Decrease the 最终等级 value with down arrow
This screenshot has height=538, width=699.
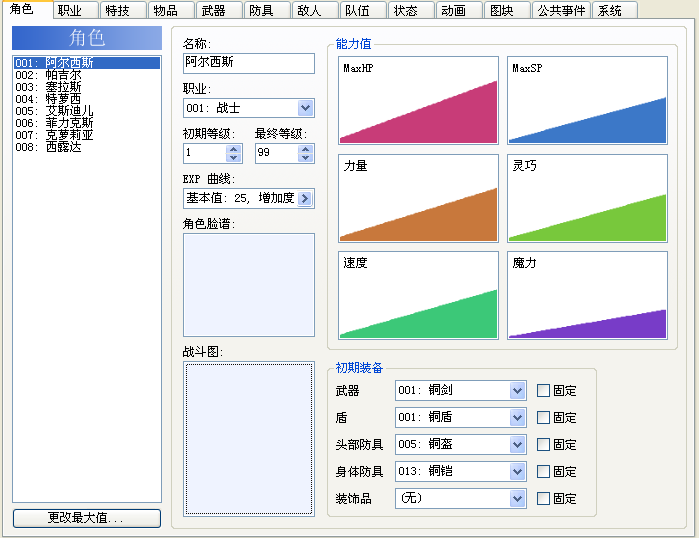click(305, 158)
